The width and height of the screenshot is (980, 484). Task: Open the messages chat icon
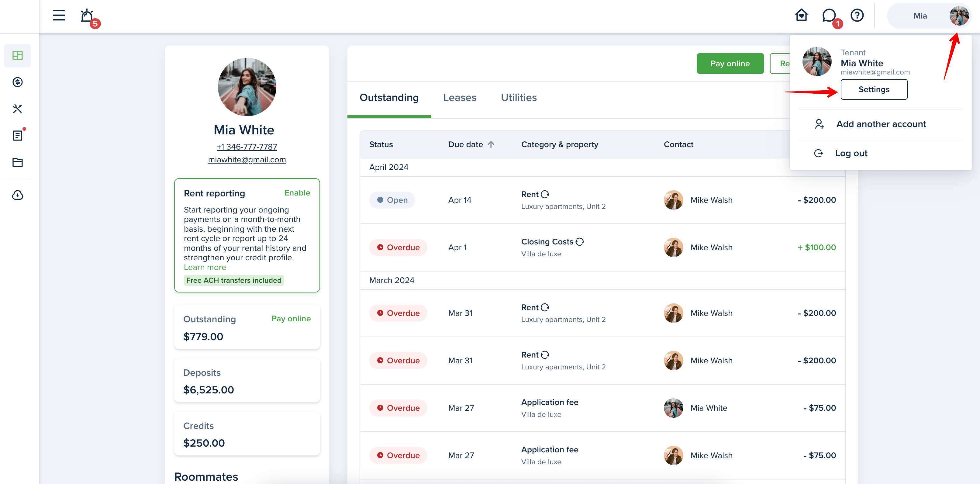point(829,16)
